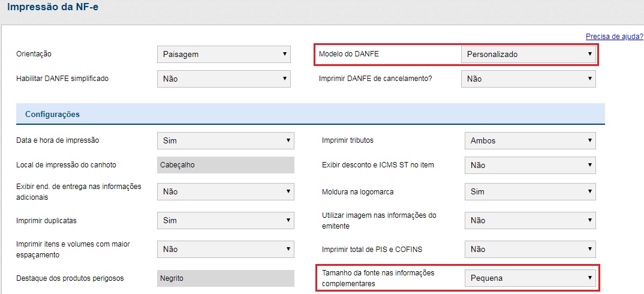Click Destaque dos produtos perigosos Negrito field
This screenshot has width=644, height=294.
[225, 278]
